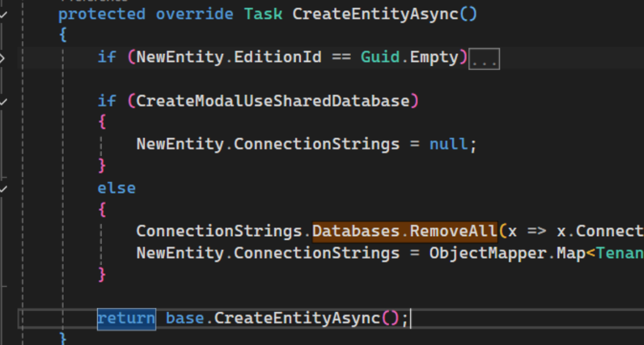Click the else keyword

[x=116, y=188]
